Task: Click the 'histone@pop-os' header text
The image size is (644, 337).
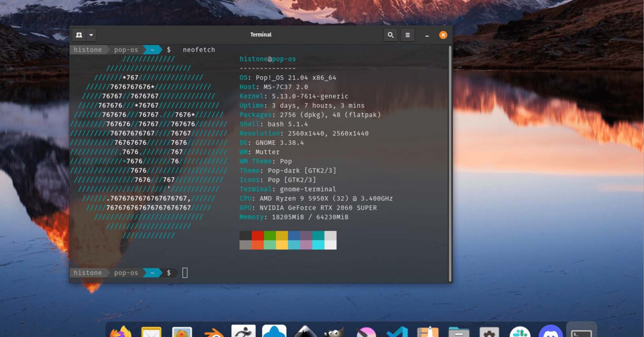Action: click(x=268, y=59)
